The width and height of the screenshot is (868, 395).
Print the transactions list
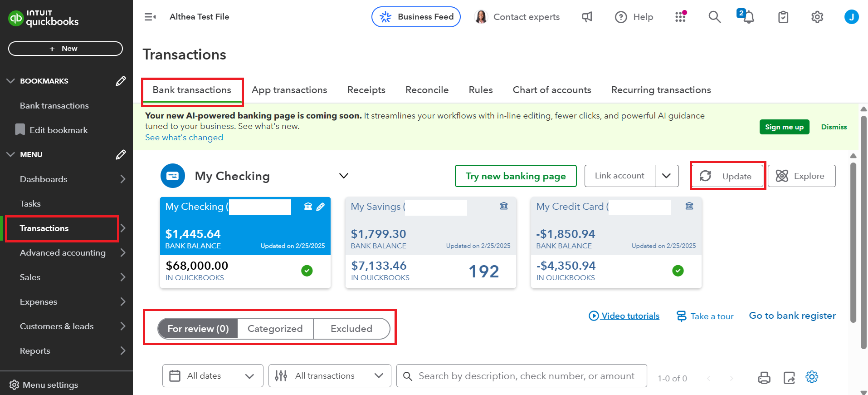[x=764, y=377]
